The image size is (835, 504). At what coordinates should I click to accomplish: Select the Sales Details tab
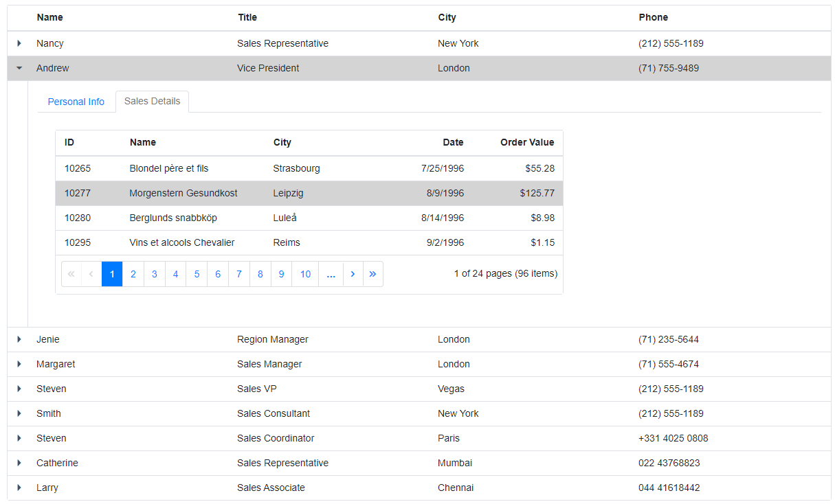click(152, 101)
